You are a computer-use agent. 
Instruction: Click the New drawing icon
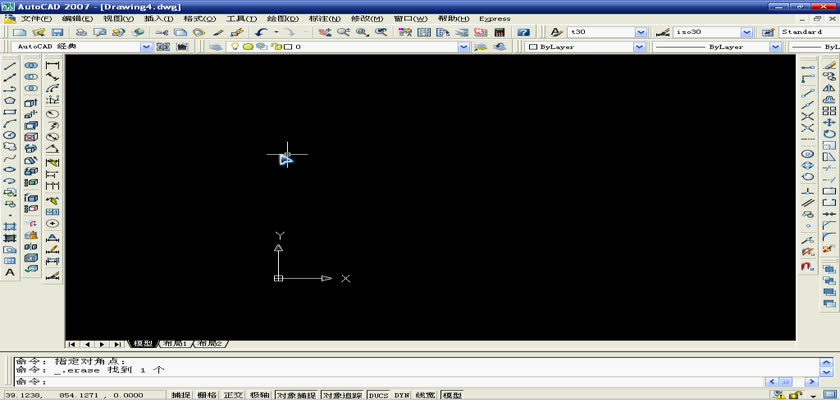click(x=20, y=32)
